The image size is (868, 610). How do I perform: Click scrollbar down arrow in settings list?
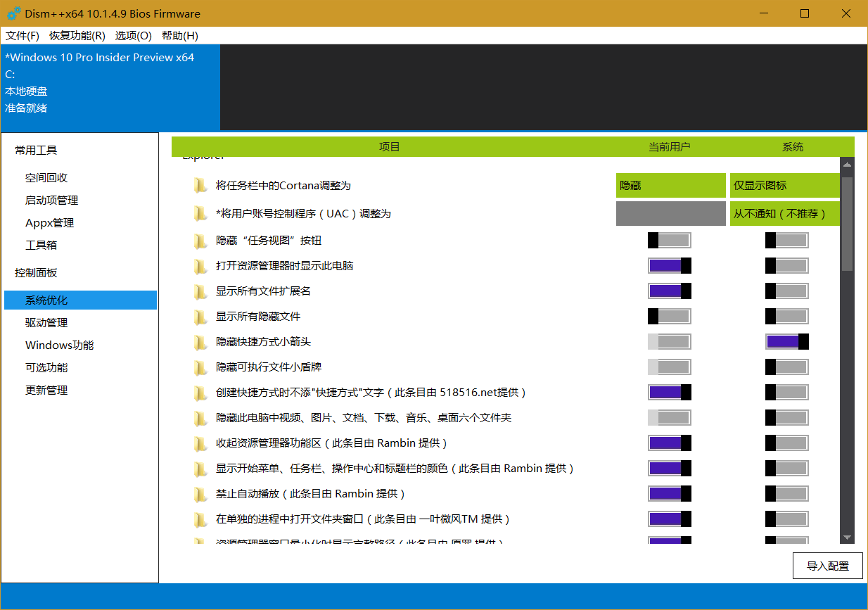pos(848,537)
